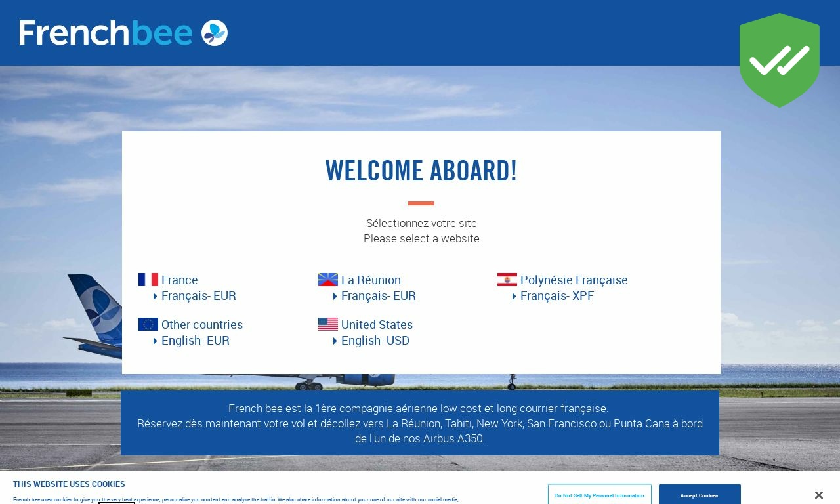Click the La Réunion flag icon

click(328, 280)
